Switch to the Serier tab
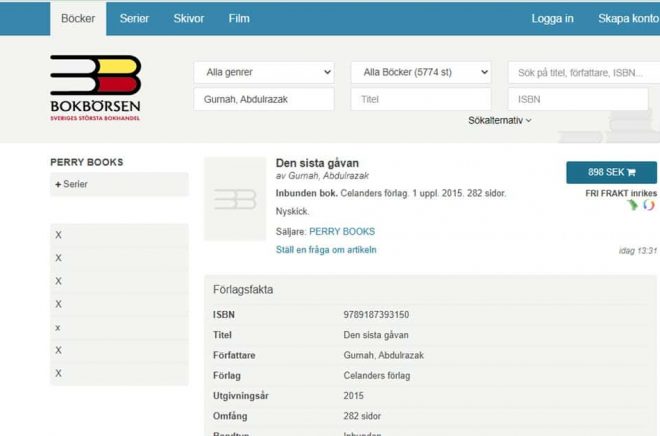 click(134, 19)
